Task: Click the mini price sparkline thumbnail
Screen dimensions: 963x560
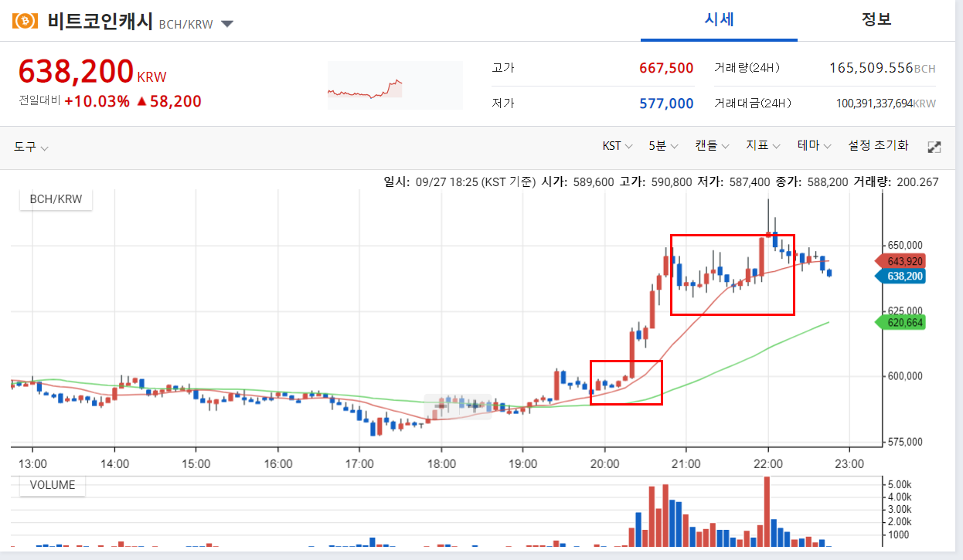Action: click(395, 86)
